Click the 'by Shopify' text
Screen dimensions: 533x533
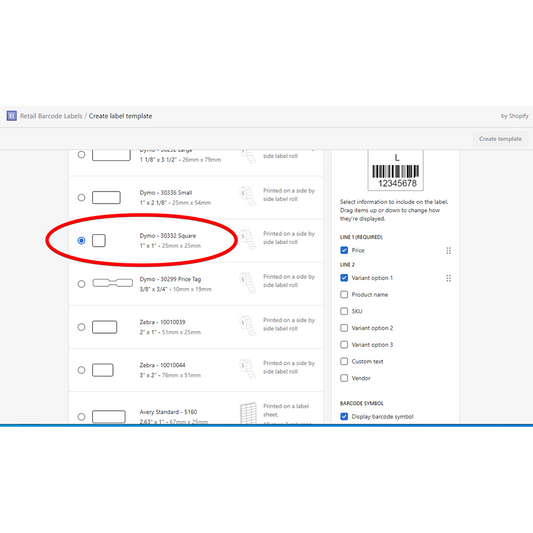pos(515,116)
